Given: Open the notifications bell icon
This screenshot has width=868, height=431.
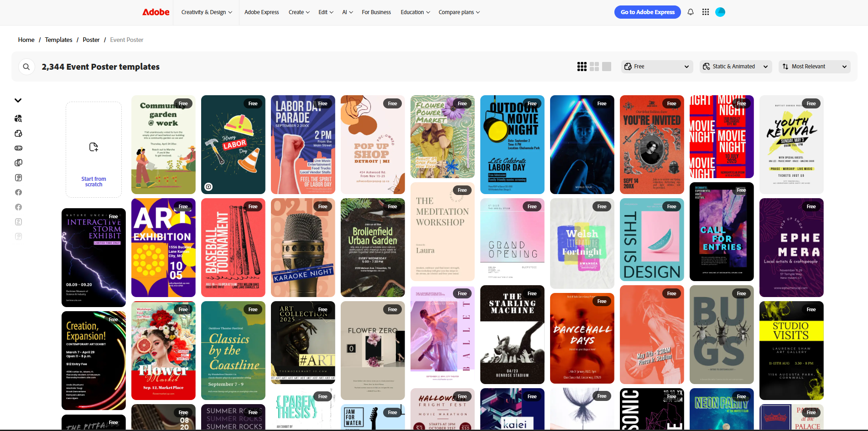Looking at the screenshot, I should coord(690,12).
